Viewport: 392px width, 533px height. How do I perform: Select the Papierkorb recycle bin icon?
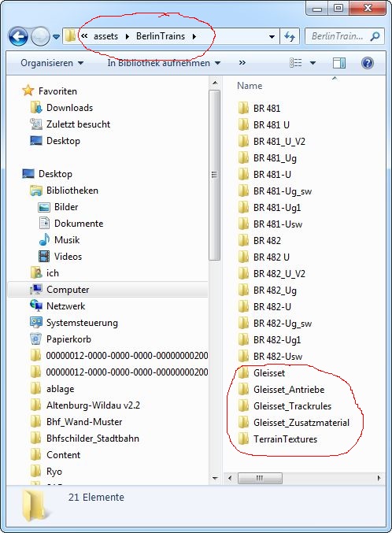(x=35, y=339)
